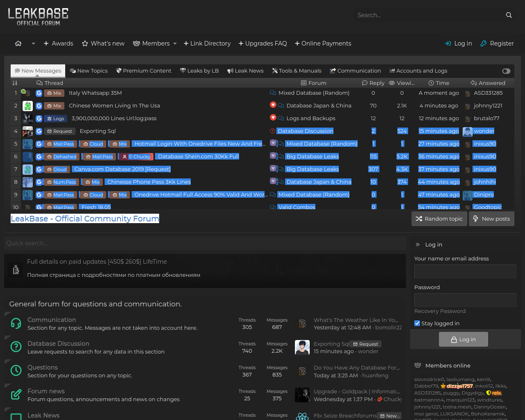Switch to Accounts and Logs tab

(418, 71)
